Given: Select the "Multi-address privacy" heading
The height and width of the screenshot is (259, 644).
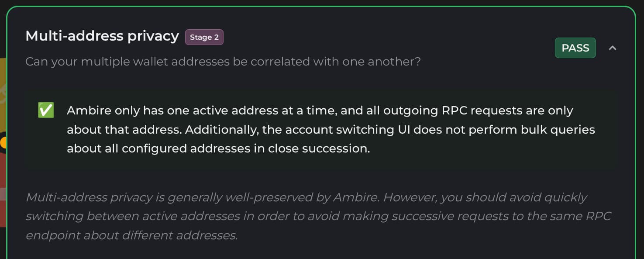Looking at the screenshot, I should click(x=102, y=36).
